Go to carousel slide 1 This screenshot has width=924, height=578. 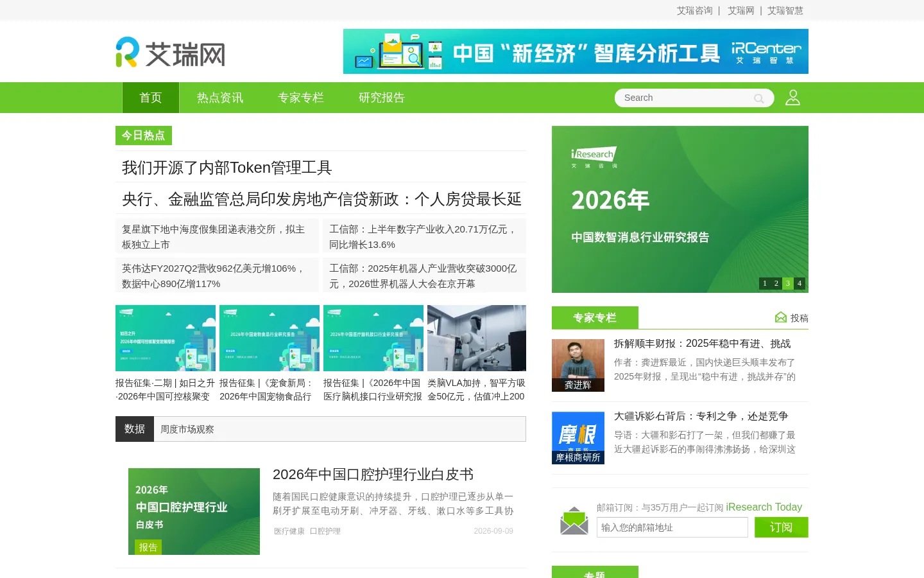[765, 283]
